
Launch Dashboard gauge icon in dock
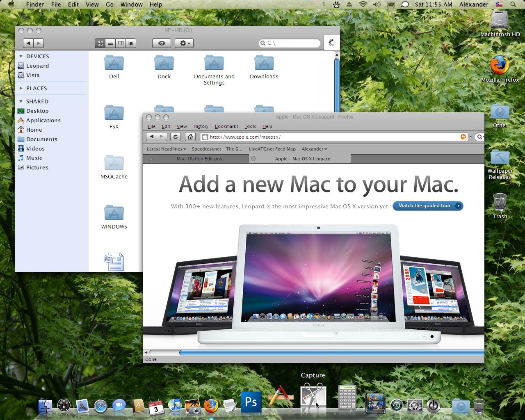64,406
